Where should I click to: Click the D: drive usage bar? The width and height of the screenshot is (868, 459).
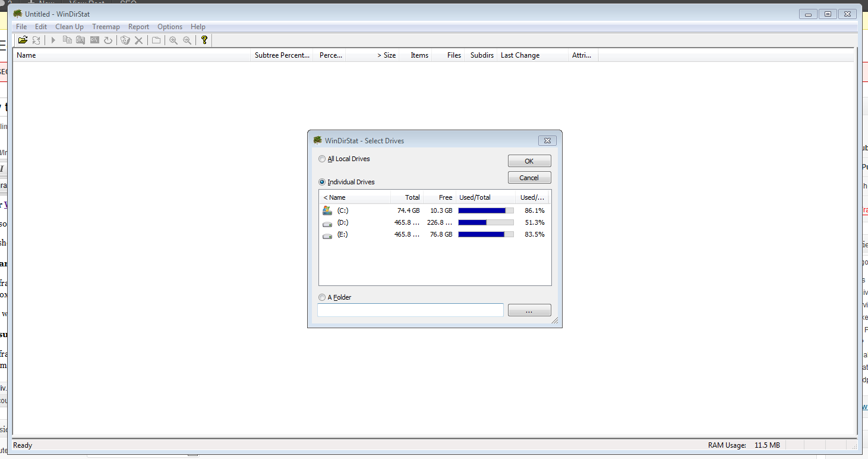point(486,222)
